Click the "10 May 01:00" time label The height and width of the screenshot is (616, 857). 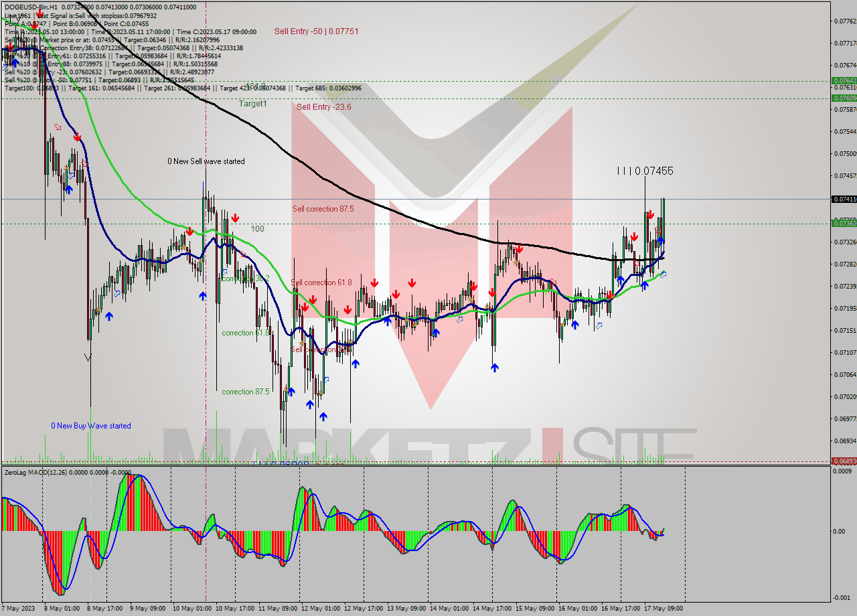click(x=191, y=609)
